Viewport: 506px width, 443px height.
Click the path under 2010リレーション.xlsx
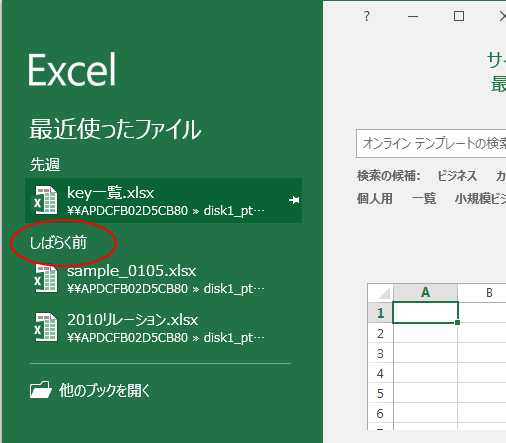click(x=166, y=338)
